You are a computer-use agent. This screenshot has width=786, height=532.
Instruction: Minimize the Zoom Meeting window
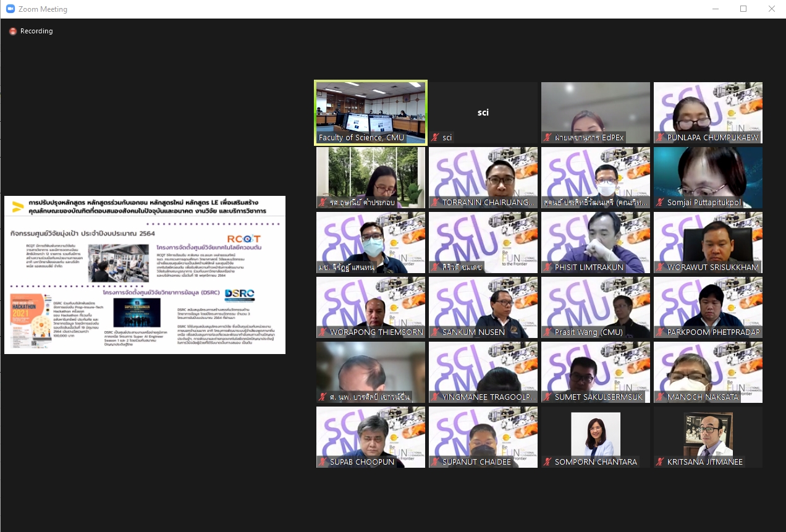(x=715, y=9)
